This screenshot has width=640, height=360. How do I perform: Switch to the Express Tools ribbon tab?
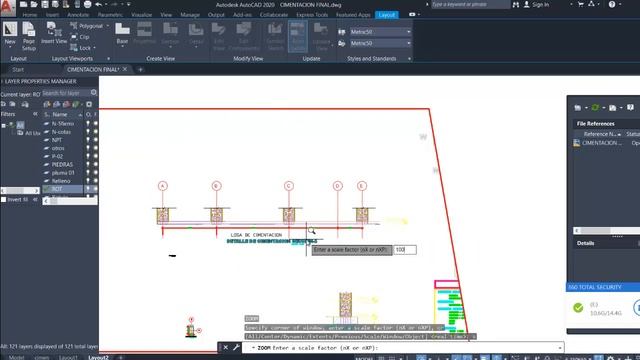tap(312, 15)
